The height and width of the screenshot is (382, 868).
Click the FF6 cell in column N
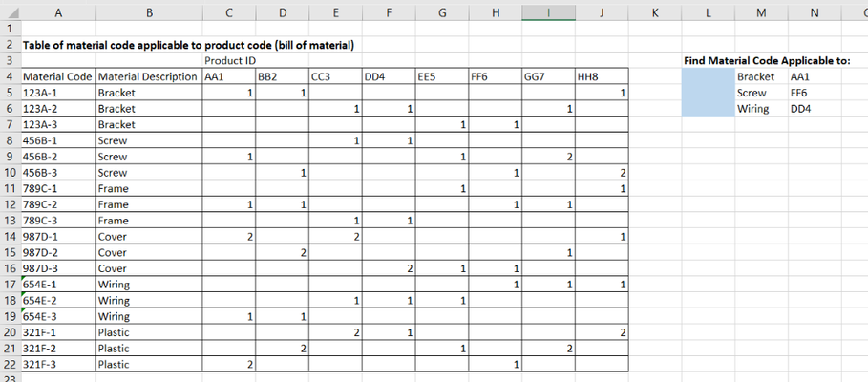(815, 93)
